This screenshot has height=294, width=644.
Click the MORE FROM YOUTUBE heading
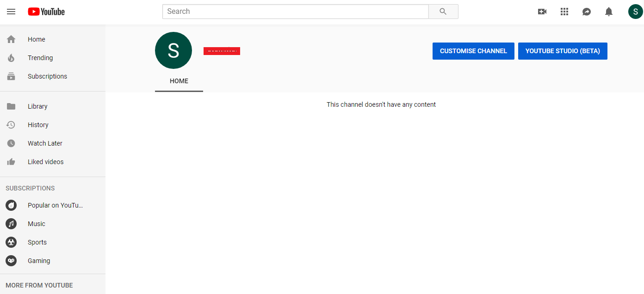39,285
